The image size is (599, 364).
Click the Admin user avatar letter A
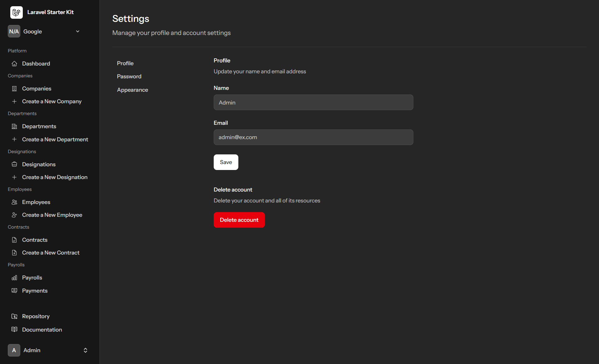14,350
